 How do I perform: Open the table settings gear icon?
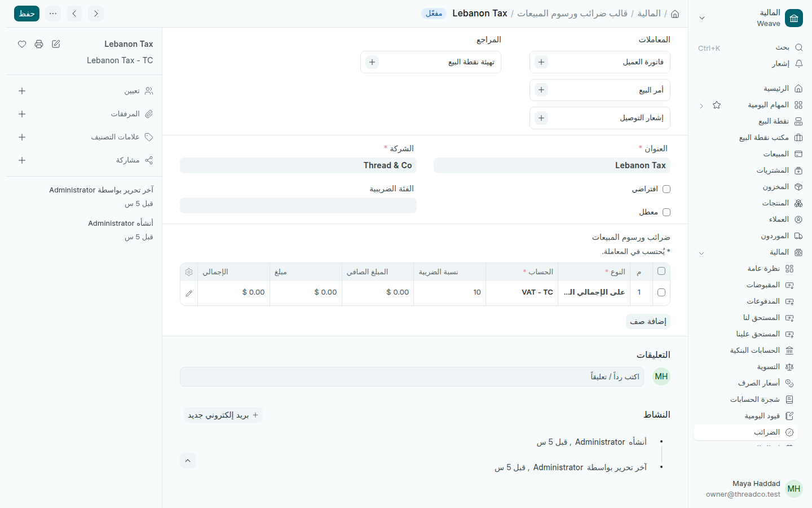[x=189, y=272]
